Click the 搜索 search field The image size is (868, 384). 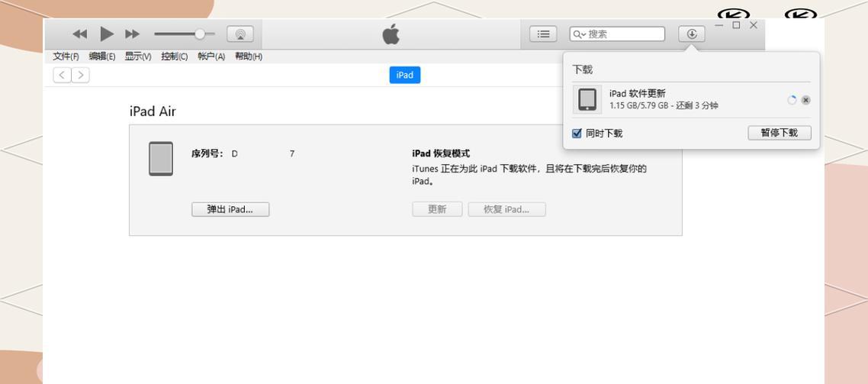[617, 34]
